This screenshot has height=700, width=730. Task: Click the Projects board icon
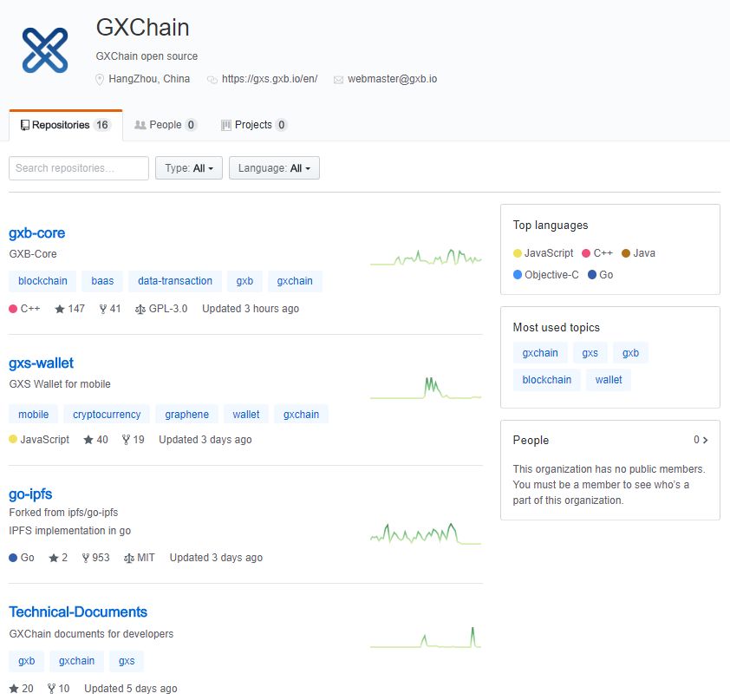[225, 125]
